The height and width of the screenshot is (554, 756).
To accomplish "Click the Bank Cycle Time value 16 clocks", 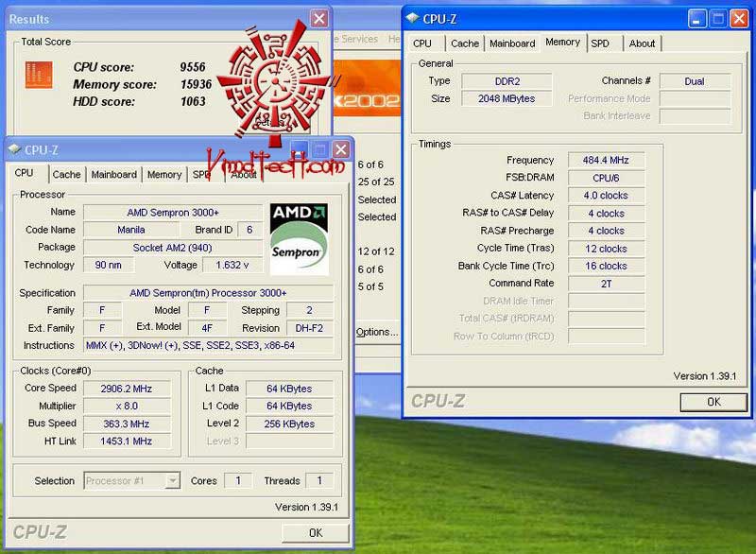I will pos(606,267).
